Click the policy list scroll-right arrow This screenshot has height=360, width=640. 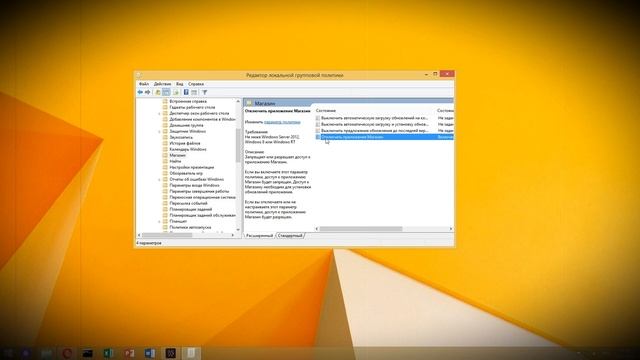point(451,229)
